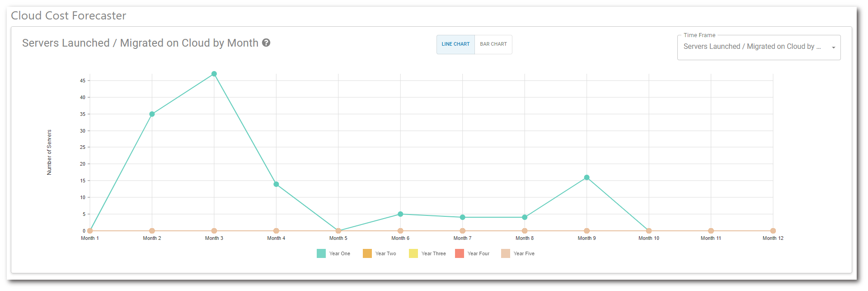Click the Year Four red color swatch
The width and height of the screenshot is (868, 291).
coord(460,253)
